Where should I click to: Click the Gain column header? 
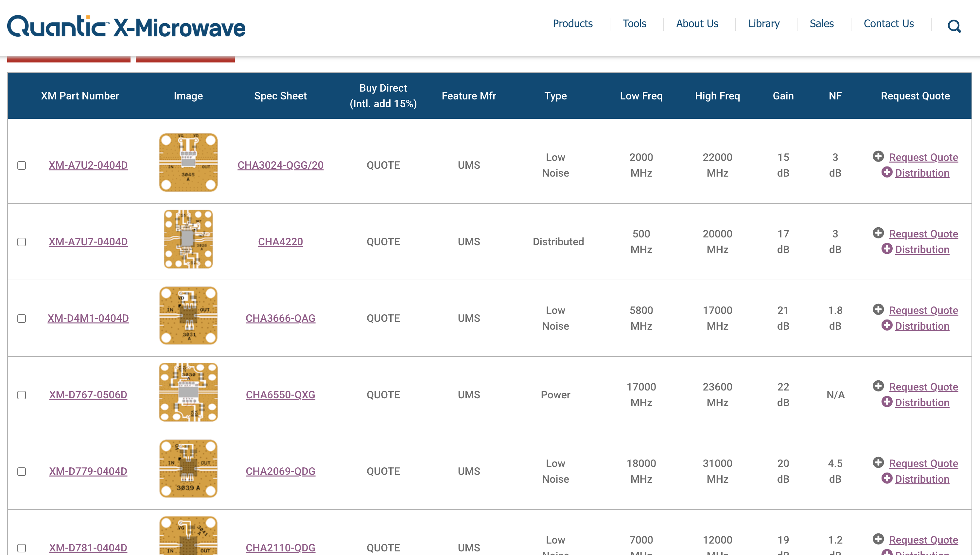pos(783,96)
